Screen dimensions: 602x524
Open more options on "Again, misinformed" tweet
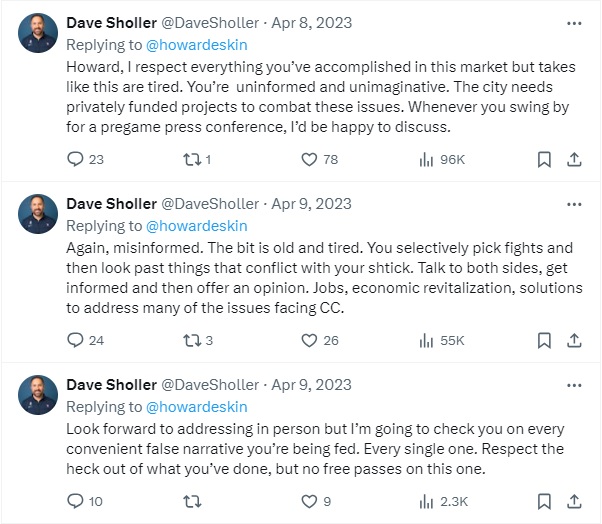point(573,203)
